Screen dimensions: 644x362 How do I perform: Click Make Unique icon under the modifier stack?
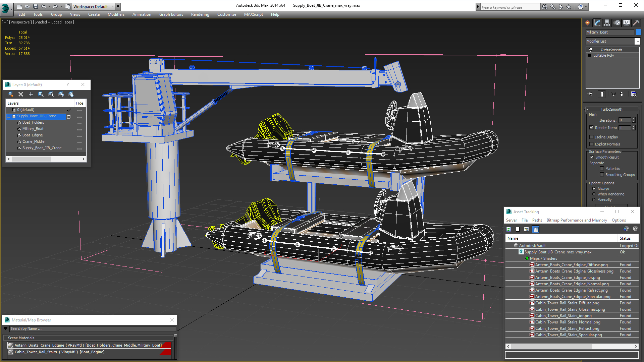tap(613, 94)
